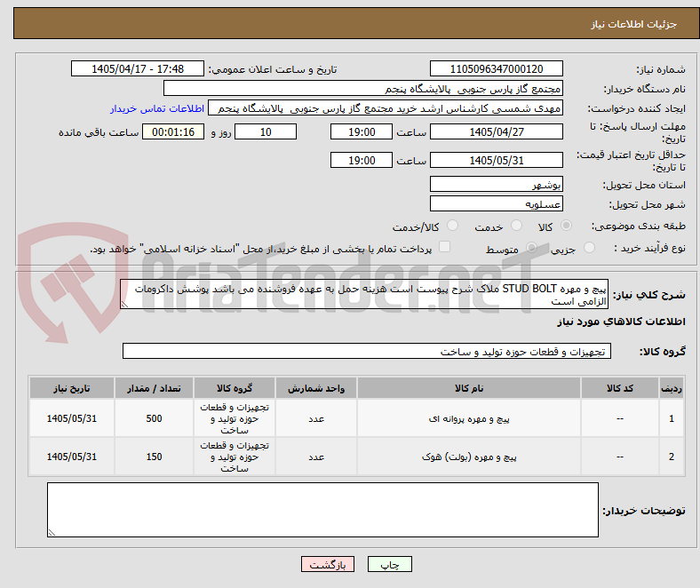
Task: Toggle the اسناد خزانه اسلامی payment checkbox
Action: click(445, 247)
